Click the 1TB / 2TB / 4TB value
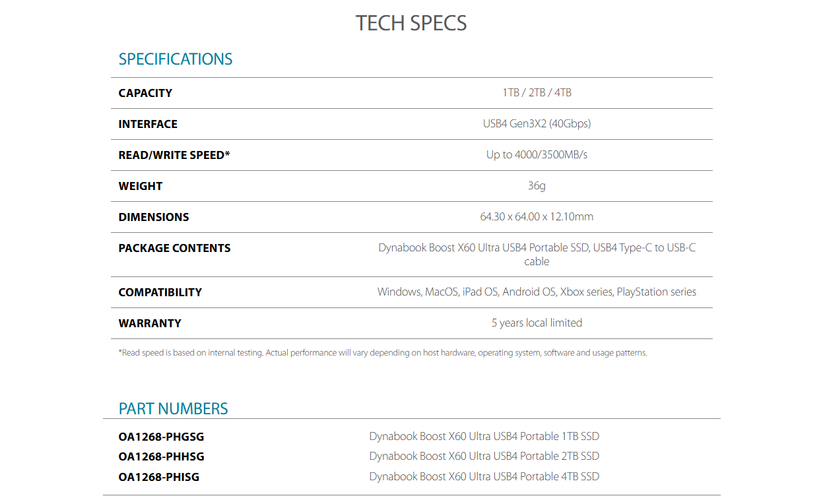The width and height of the screenshot is (821, 504). (x=537, y=93)
